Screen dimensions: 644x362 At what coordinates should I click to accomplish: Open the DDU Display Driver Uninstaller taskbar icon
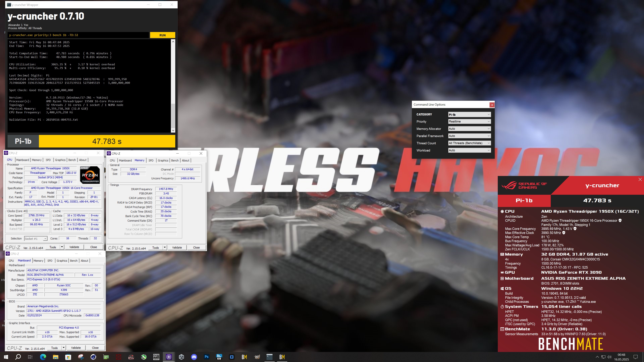(x=156, y=357)
